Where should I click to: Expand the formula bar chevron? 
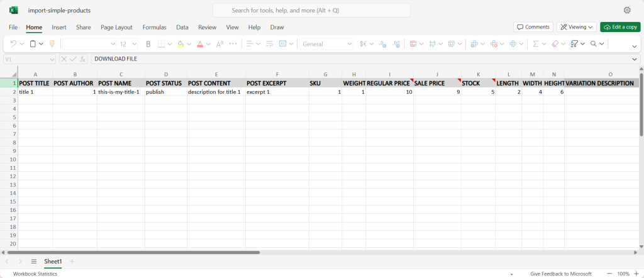tap(635, 59)
